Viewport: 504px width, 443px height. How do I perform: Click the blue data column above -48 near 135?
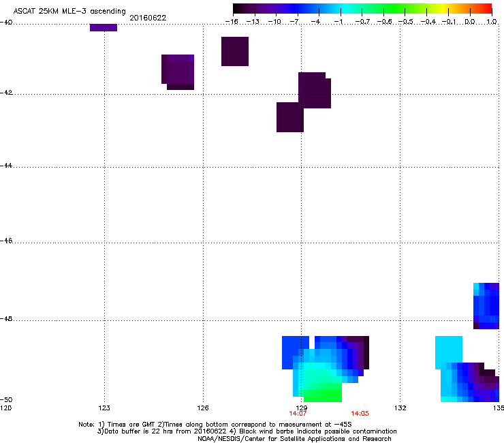(486, 306)
